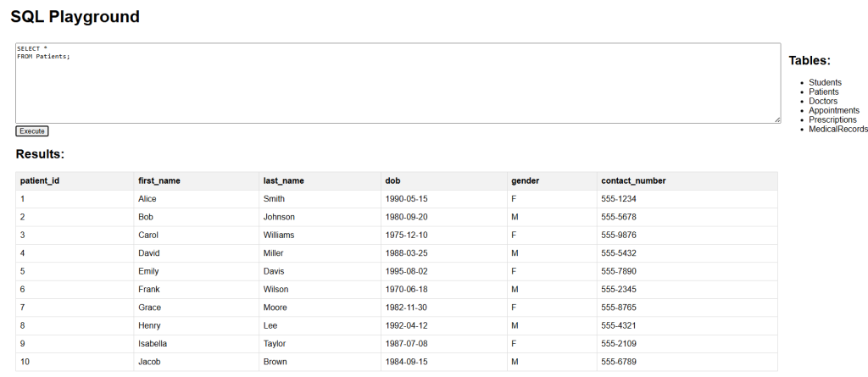Select the cell containing Alice
Screen dimensions: 868x377
(197, 199)
